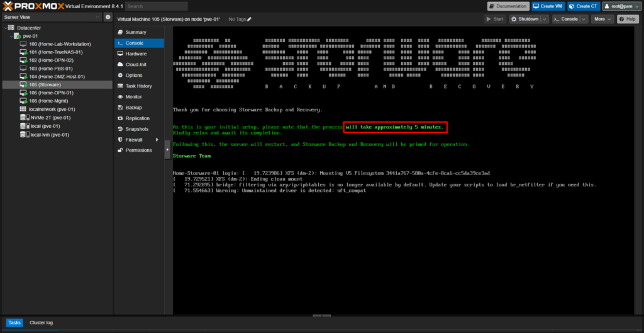Screen dimensions: 644x333
Task: Open the Cloud-Init settings
Action: click(x=135, y=64)
